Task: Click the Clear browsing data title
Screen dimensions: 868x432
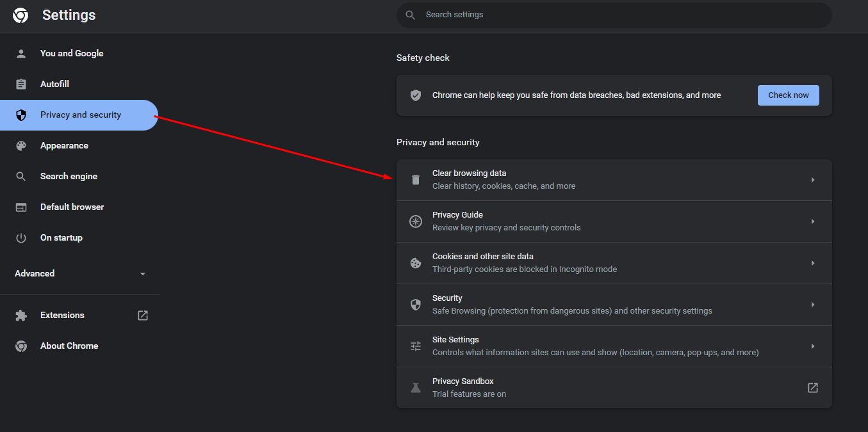Action: point(470,173)
